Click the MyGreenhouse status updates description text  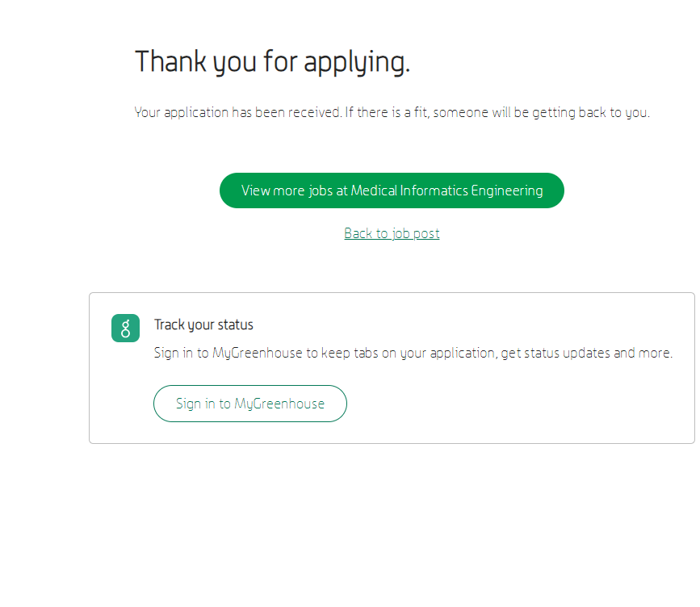413,353
